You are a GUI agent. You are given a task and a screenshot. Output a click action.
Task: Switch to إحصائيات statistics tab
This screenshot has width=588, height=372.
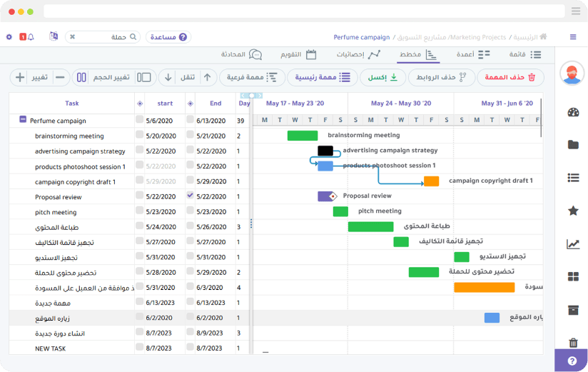(358, 54)
